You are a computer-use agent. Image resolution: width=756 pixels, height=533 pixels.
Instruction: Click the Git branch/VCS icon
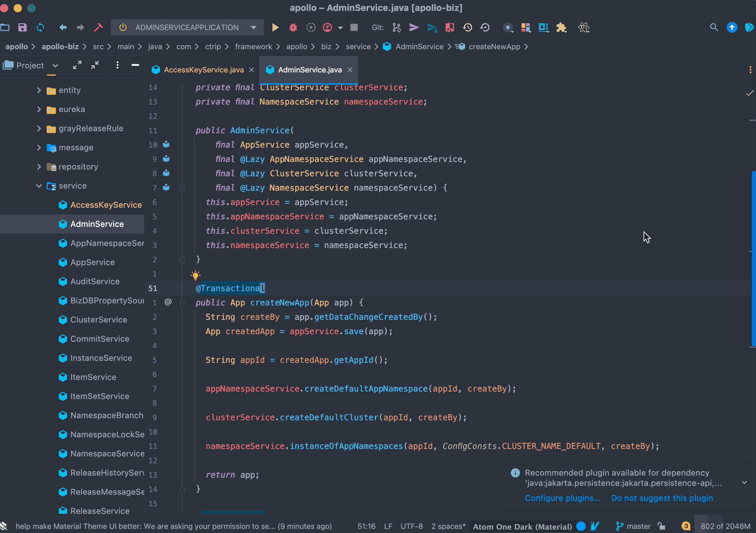click(396, 27)
